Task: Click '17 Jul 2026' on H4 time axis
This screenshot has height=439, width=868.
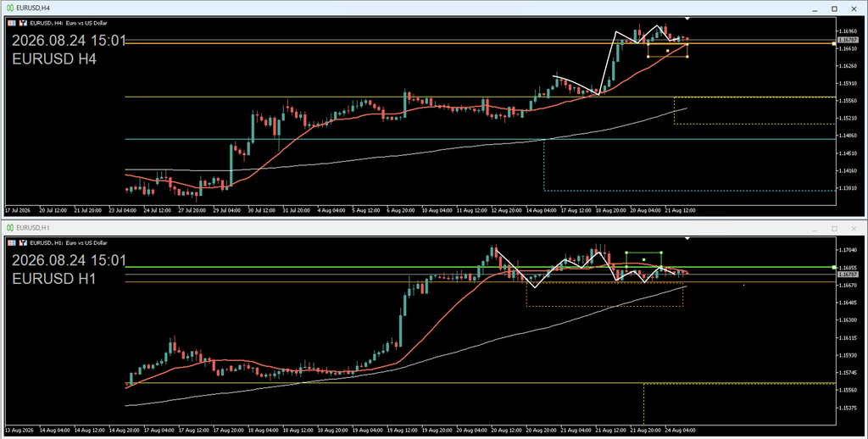Action: pos(18,211)
